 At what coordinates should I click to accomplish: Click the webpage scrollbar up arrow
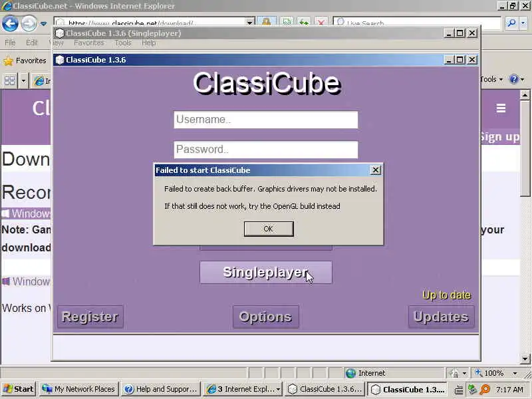pyautogui.click(x=525, y=94)
